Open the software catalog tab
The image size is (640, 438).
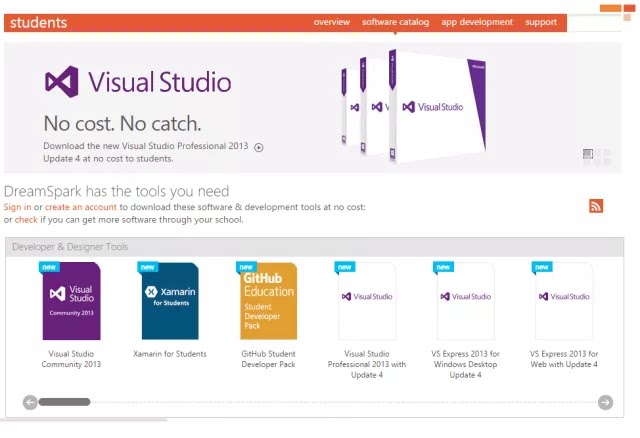pyautogui.click(x=396, y=22)
